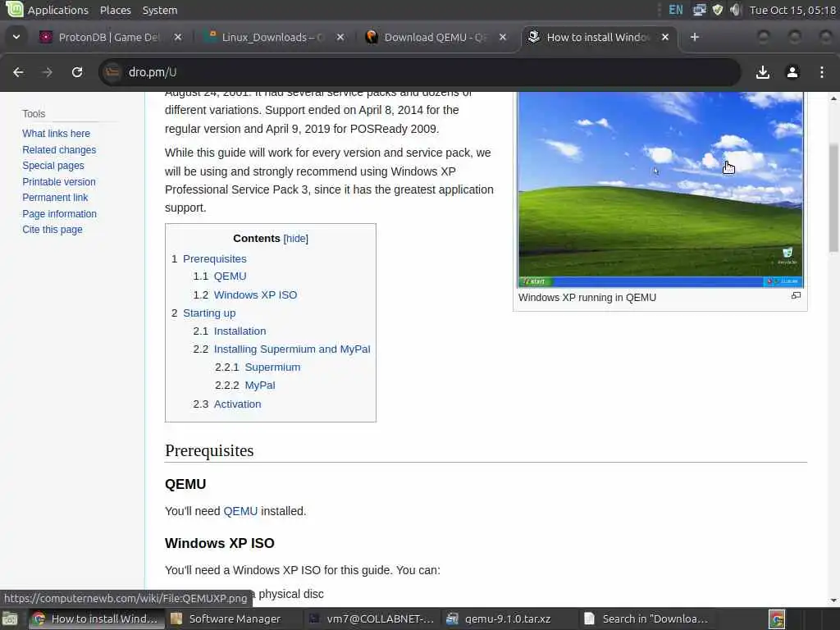Image resolution: width=840 pixels, height=630 pixels.
Task: Open the System menu
Action: pyautogui.click(x=160, y=10)
